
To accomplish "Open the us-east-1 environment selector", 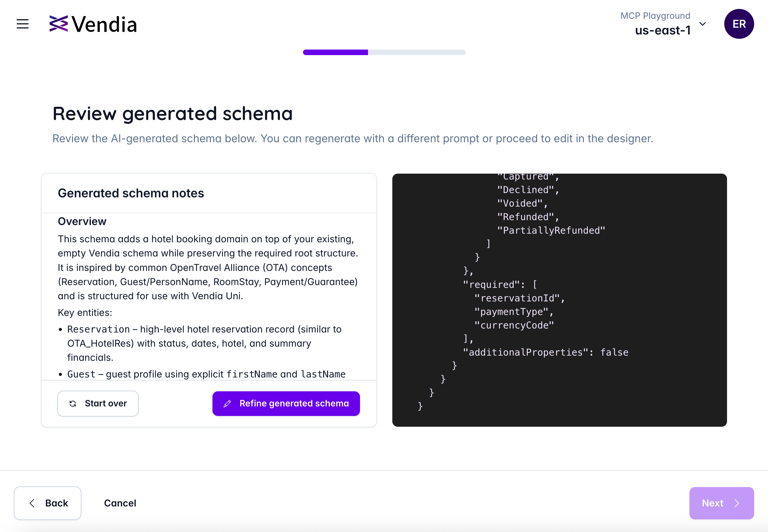I will tap(662, 30).
